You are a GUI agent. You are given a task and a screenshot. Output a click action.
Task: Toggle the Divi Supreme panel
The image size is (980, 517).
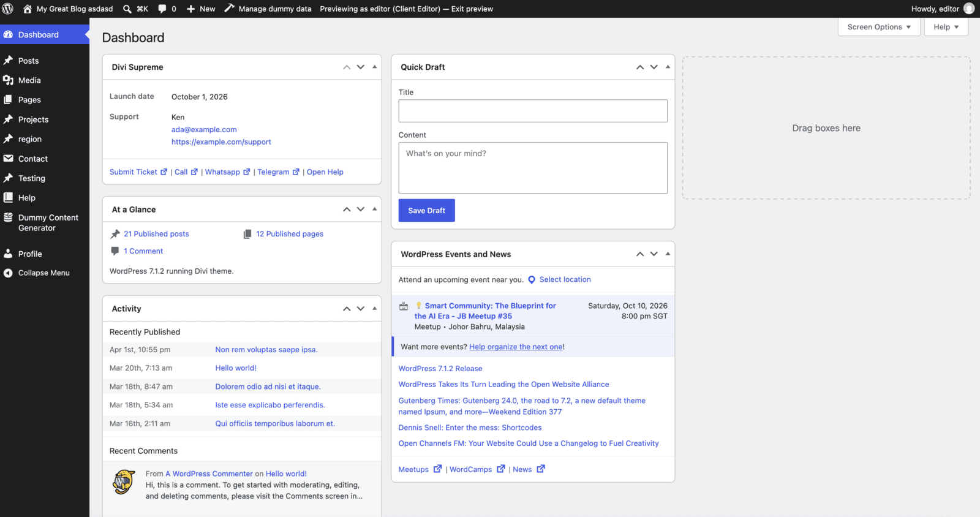click(x=374, y=67)
